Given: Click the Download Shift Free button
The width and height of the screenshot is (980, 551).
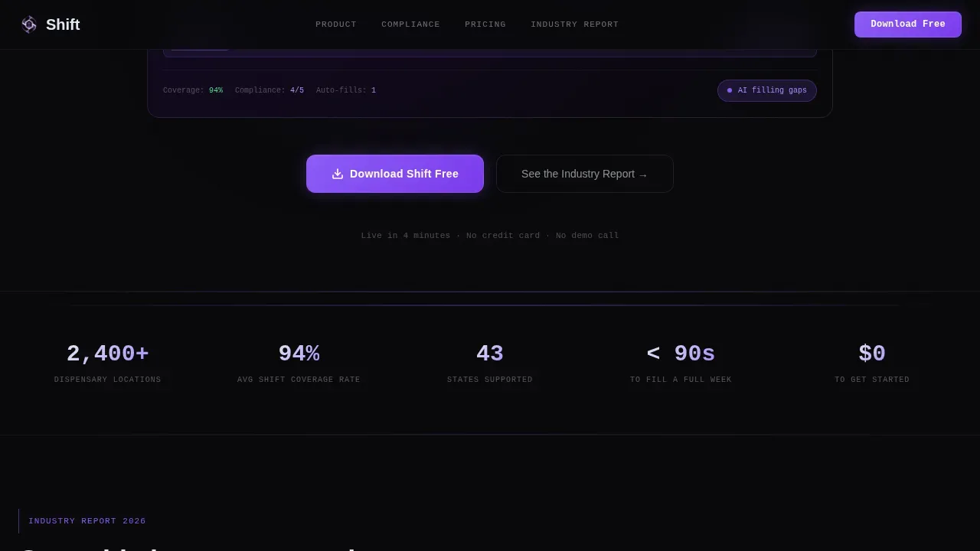Looking at the screenshot, I should click(x=395, y=174).
